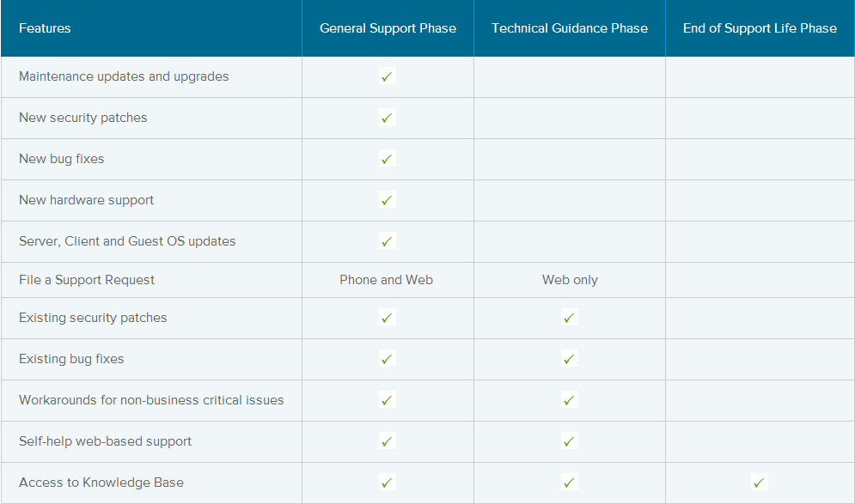Click the Technical Guidance checkmark for Workarounds row
The height and width of the screenshot is (504, 855).
pos(569,400)
